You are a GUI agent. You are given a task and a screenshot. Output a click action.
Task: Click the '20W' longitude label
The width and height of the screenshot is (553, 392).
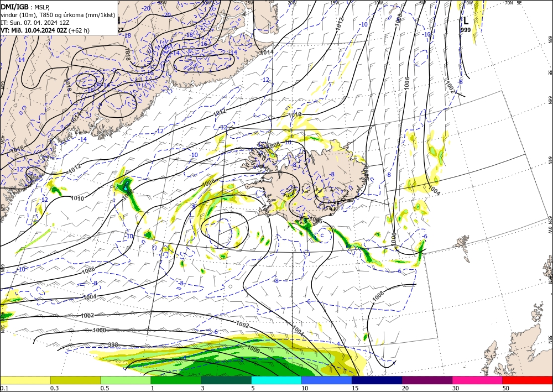point(292,3)
